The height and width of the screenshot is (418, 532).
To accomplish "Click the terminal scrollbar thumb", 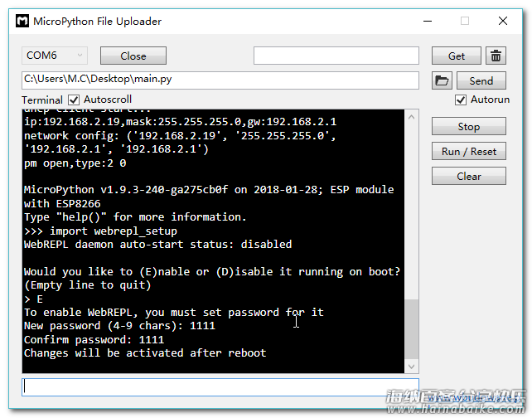I will point(412,328).
